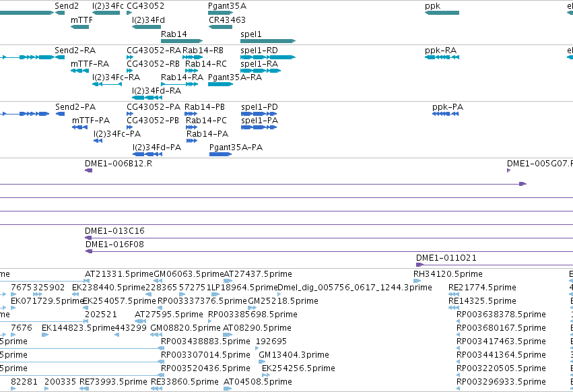Screen dimensions: 573x392
Task: Select the CG43052 gene label
Action: coord(145,6)
